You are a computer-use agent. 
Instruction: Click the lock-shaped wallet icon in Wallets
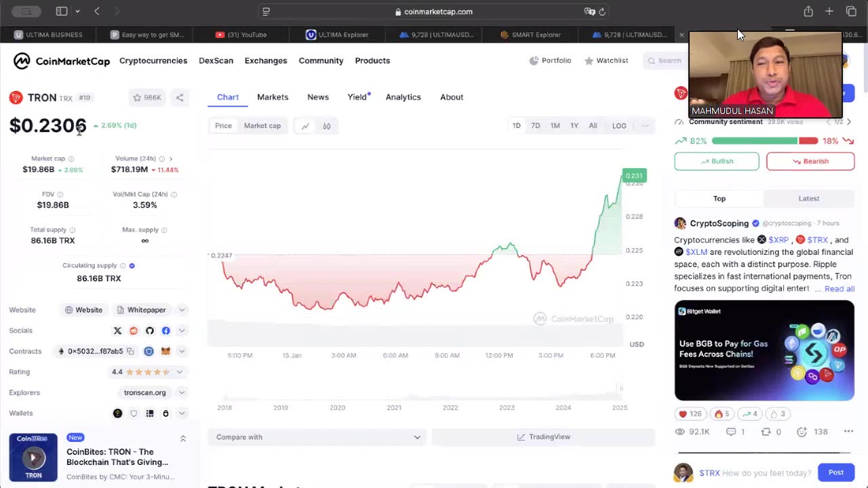[166, 413]
